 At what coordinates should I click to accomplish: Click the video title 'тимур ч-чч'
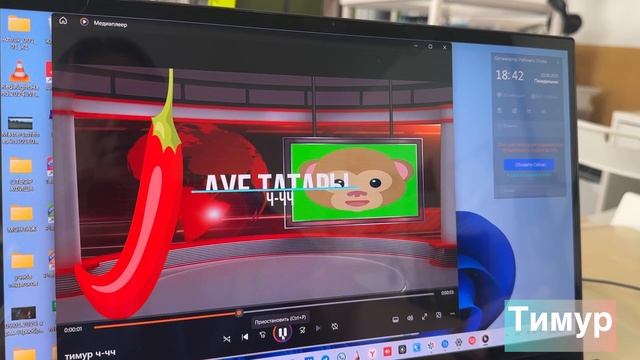point(90,354)
